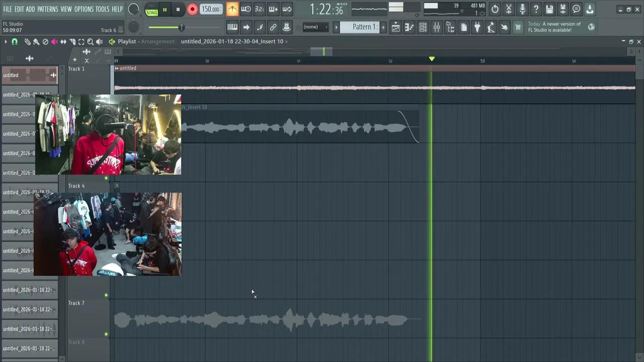Open the Browser panel icon

pos(450,27)
